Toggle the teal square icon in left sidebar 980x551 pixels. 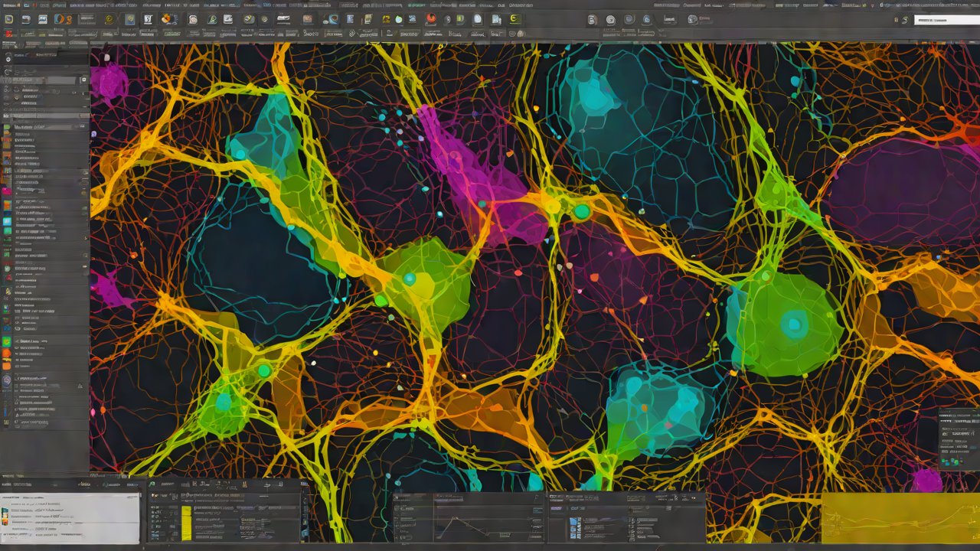click(x=8, y=221)
